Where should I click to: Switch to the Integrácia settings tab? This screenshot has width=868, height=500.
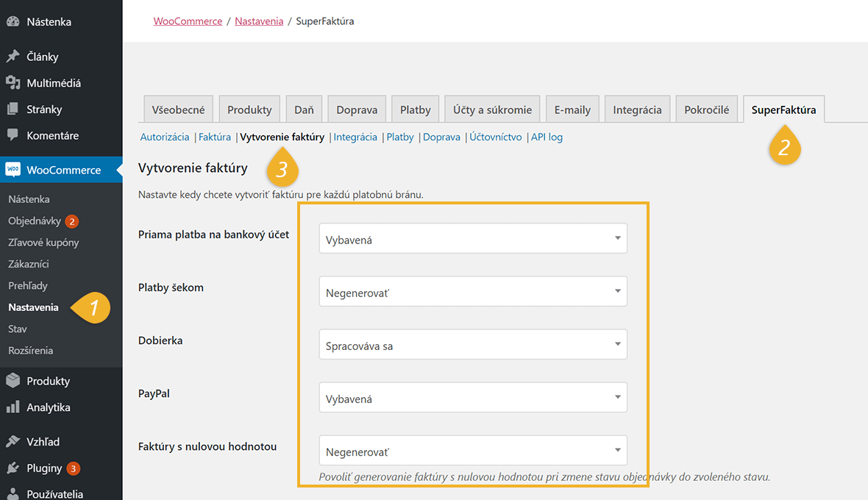(x=637, y=109)
